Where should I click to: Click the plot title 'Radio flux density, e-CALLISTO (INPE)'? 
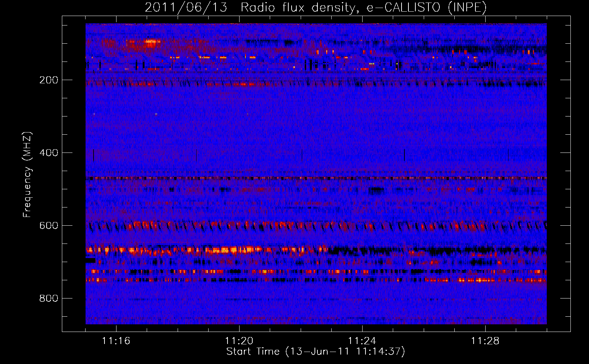pos(364,8)
